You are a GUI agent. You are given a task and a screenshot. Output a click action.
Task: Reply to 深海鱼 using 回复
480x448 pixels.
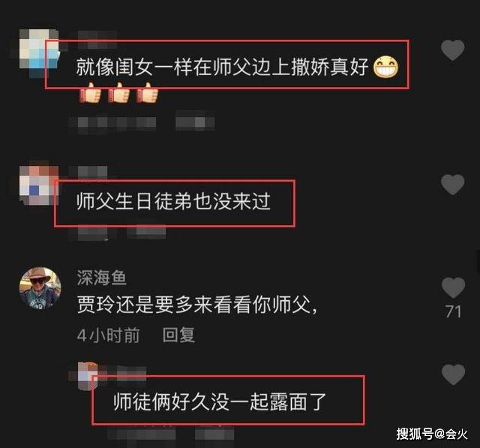(178, 335)
